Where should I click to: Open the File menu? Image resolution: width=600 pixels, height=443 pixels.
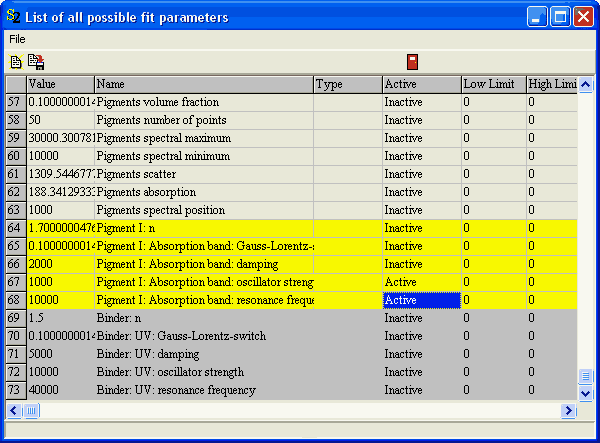(17, 39)
